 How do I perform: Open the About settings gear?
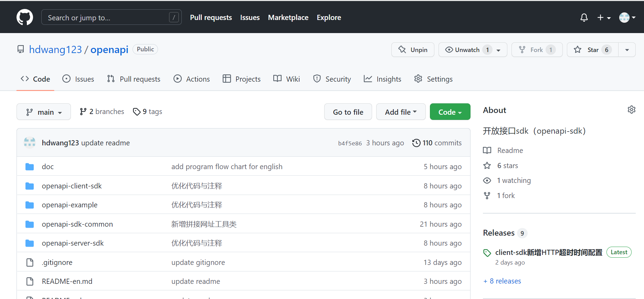pos(632,110)
